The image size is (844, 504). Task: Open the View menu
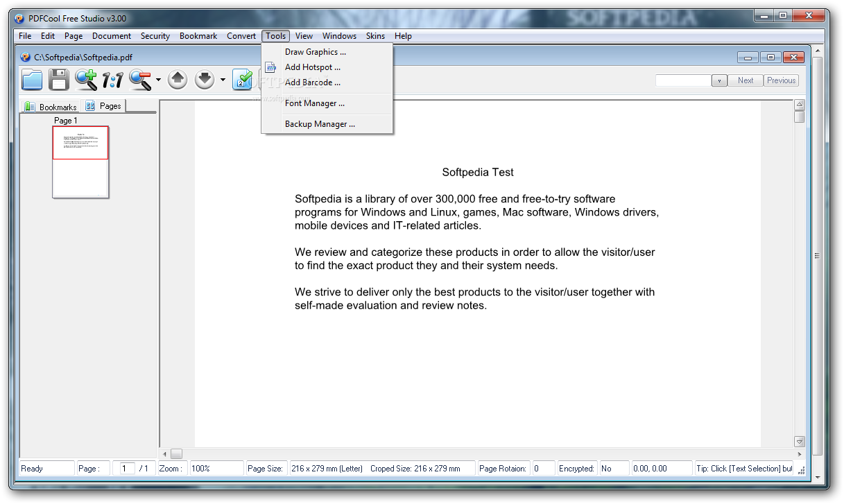[x=304, y=36]
